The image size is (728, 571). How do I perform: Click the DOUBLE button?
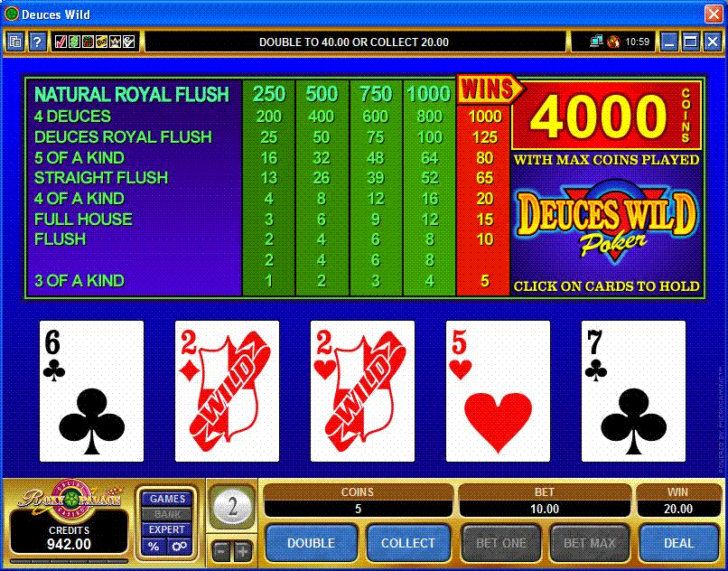click(312, 543)
